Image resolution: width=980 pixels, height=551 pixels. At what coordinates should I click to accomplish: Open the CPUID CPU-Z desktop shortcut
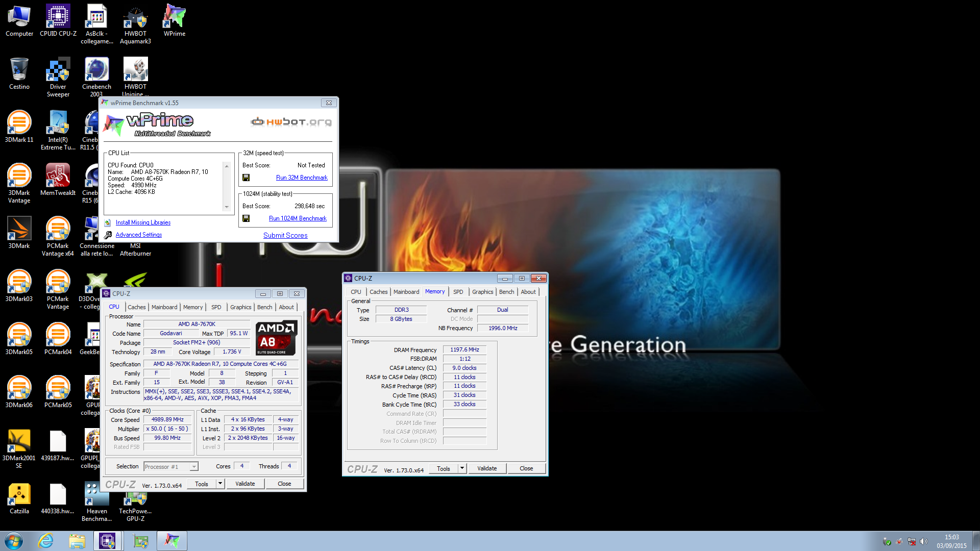click(x=58, y=21)
